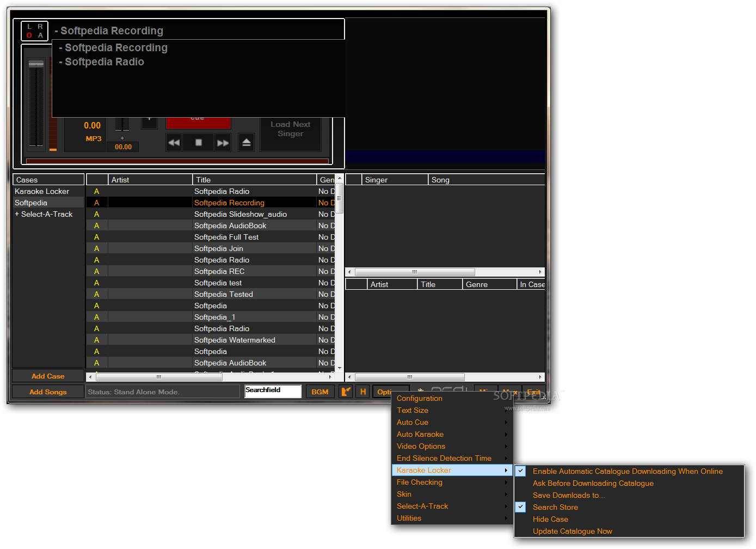Click the BGM button
Screen dimensions: 756x549
(x=320, y=392)
